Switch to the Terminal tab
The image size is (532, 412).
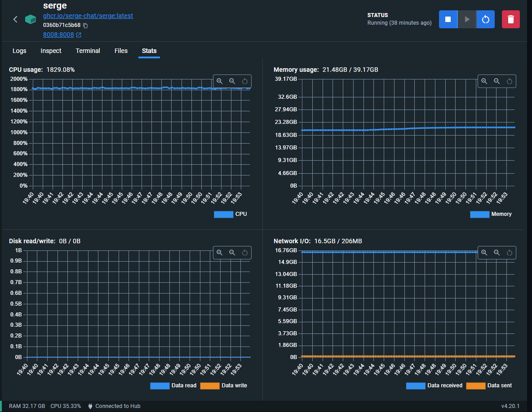pos(88,51)
